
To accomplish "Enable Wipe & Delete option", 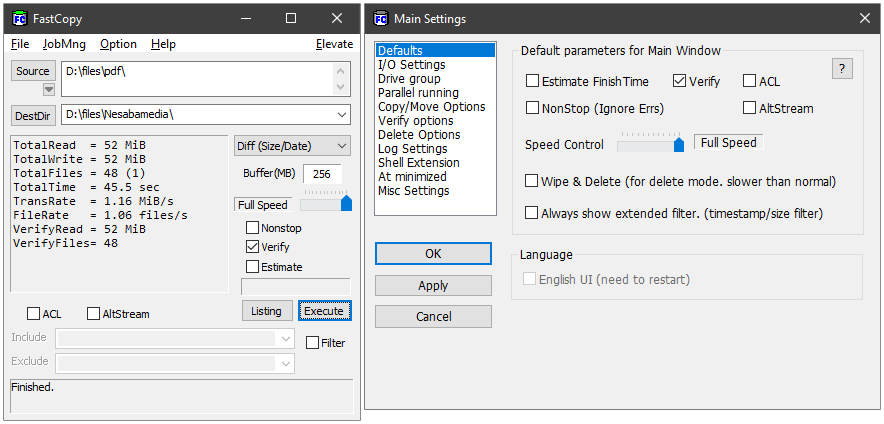I will click(x=532, y=182).
